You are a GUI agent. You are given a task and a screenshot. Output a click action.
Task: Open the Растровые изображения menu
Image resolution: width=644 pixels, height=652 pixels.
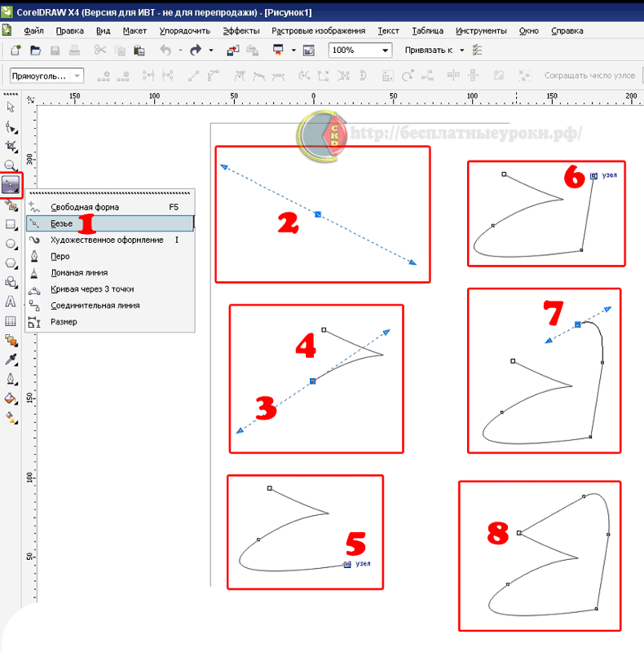[x=319, y=31]
